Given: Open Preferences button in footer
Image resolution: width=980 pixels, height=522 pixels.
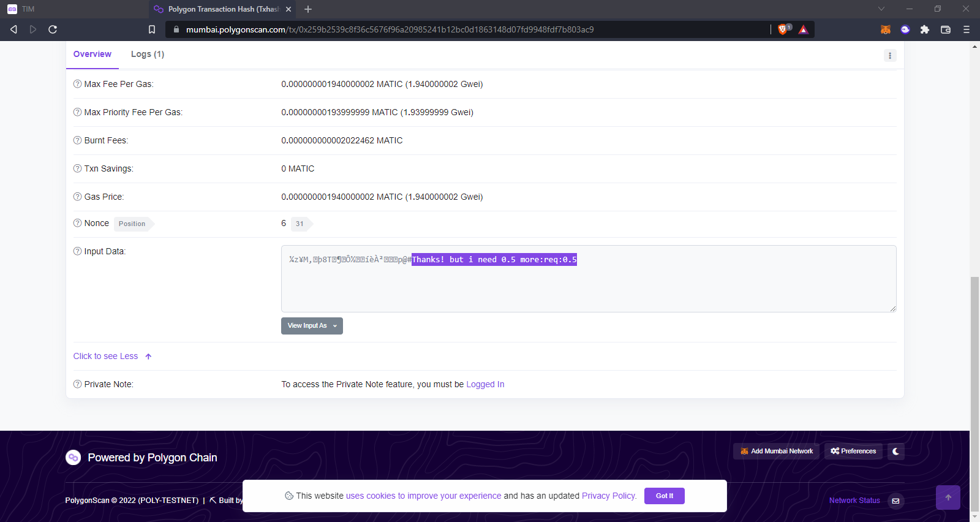Looking at the screenshot, I should tap(853, 451).
